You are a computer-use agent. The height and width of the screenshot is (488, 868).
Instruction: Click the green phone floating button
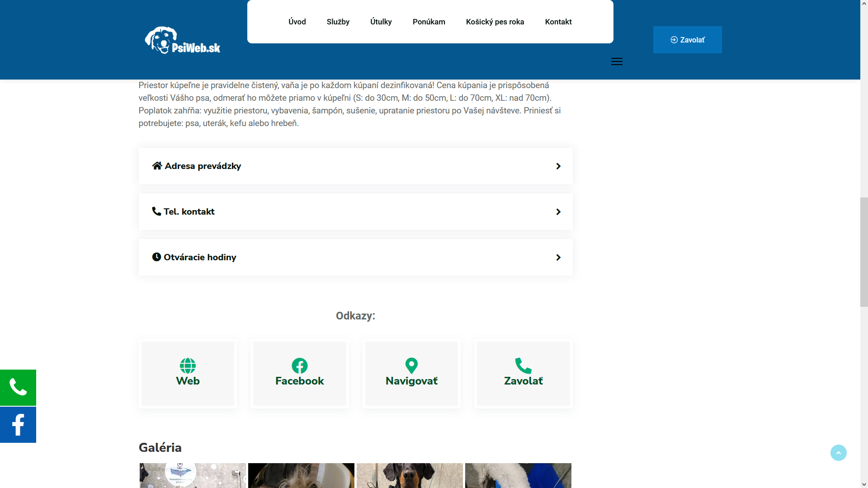[x=18, y=388]
